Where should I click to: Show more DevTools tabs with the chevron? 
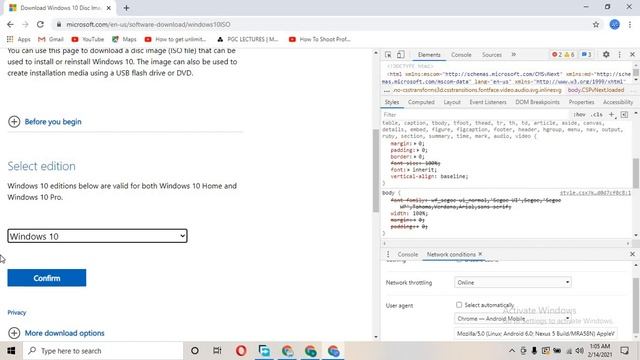tap(513, 54)
